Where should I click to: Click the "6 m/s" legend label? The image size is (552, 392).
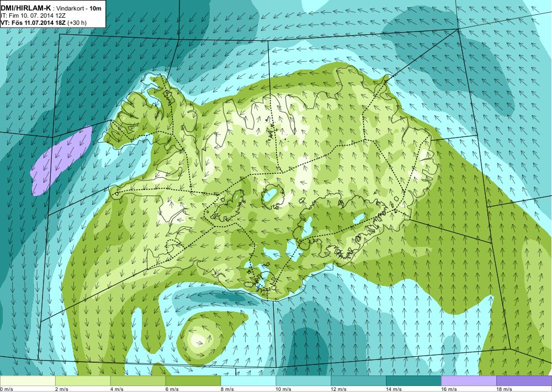[x=172, y=389]
